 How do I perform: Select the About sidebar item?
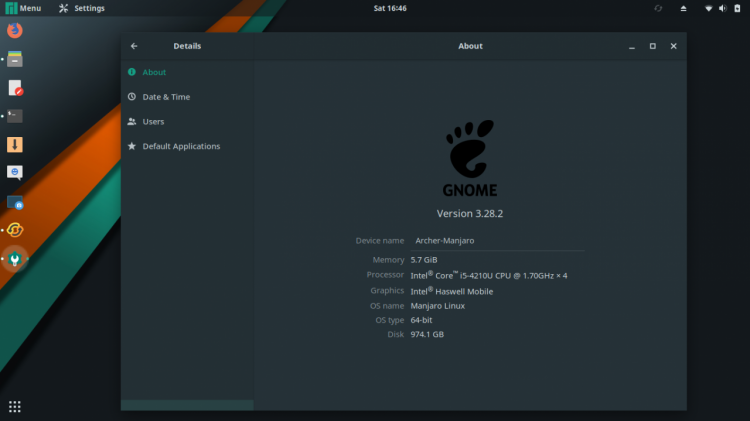click(x=187, y=72)
